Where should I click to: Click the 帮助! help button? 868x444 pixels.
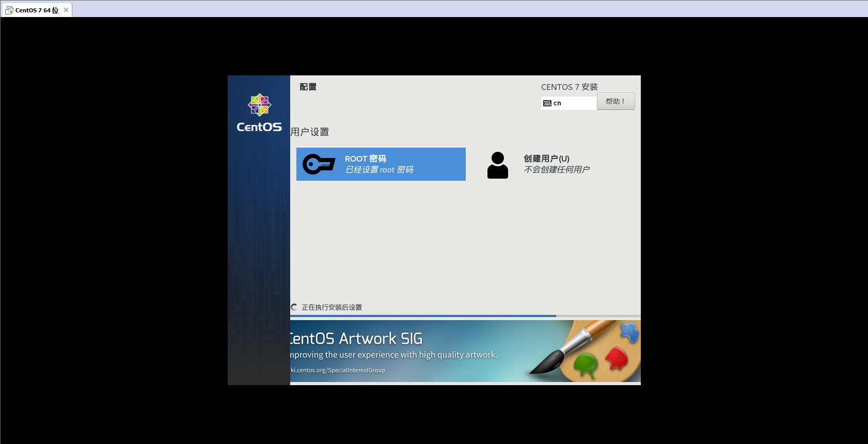(x=616, y=101)
